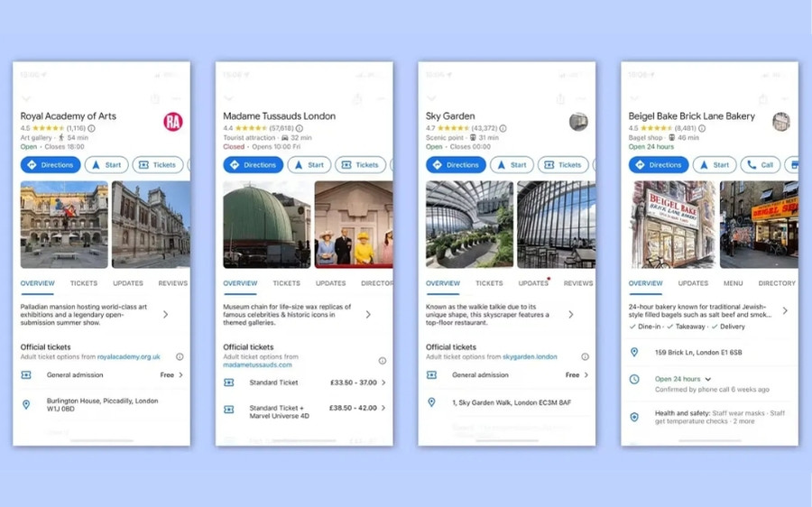Screen dimensions: 812x507
Task: Tap Directions for Sky Garden
Action: (x=457, y=165)
